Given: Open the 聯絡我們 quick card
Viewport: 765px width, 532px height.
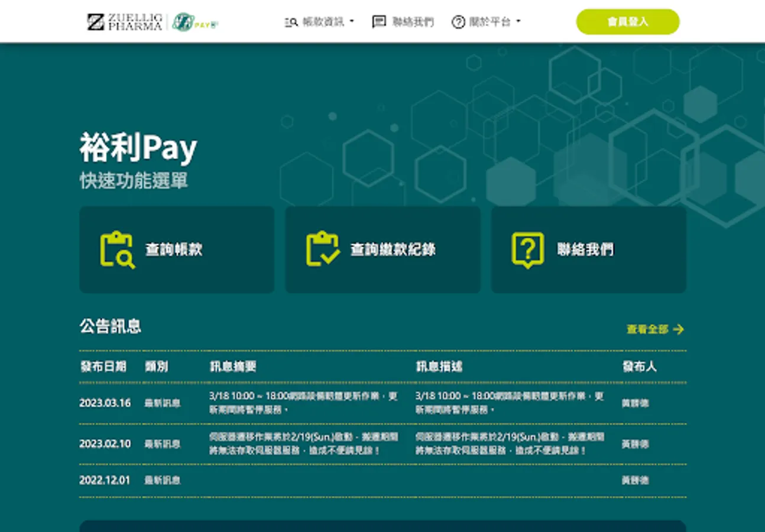Looking at the screenshot, I should (x=589, y=249).
